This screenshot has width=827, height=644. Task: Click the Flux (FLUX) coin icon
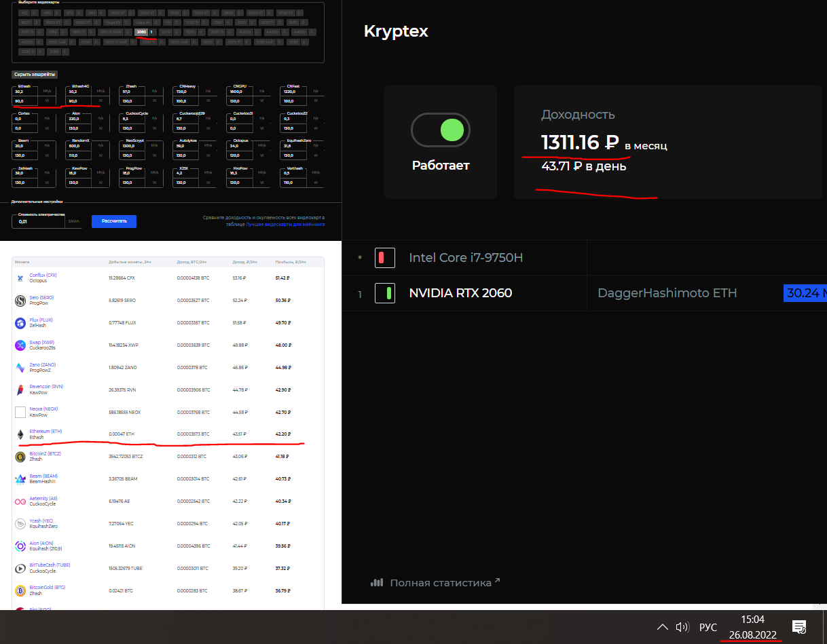20,323
